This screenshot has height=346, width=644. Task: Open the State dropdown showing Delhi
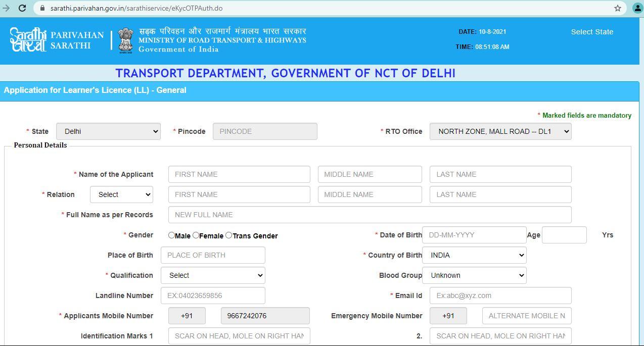108,131
